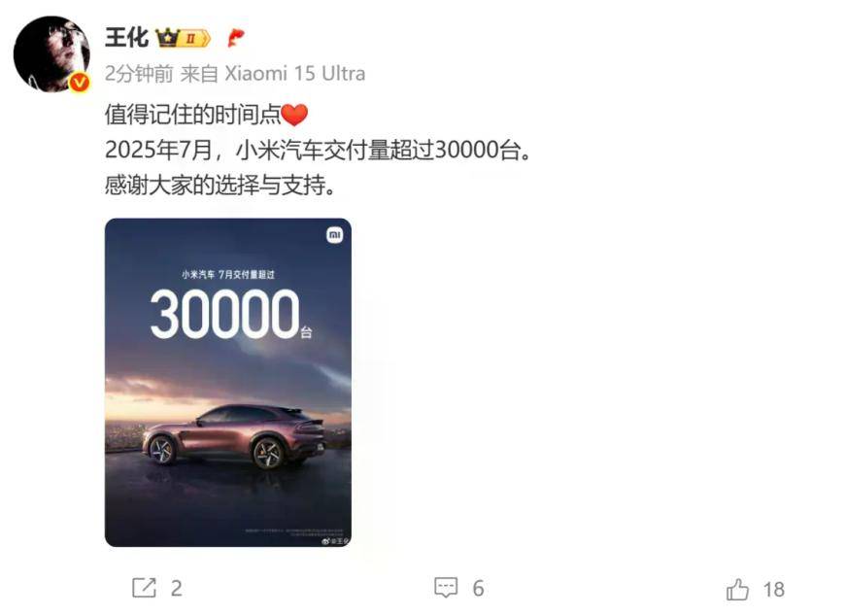Click the MI logo on the poster
Image resolution: width=845 pixels, height=616 pixels.
(335, 235)
